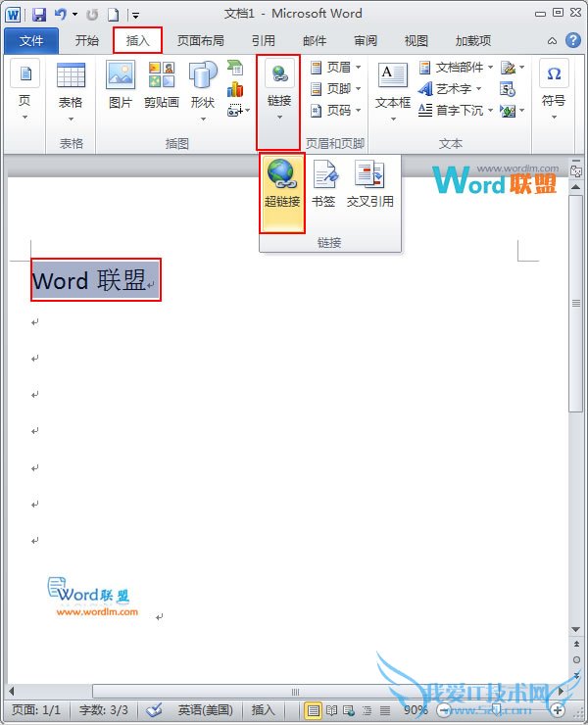Click 字数: 3/3 word count
588x725 pixels.
(x=103, y=709)
